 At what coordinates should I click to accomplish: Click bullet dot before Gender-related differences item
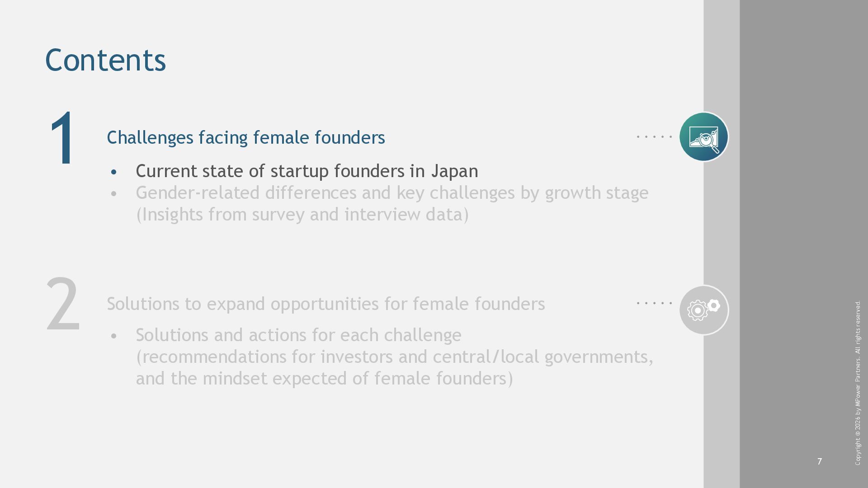(113, 194)
